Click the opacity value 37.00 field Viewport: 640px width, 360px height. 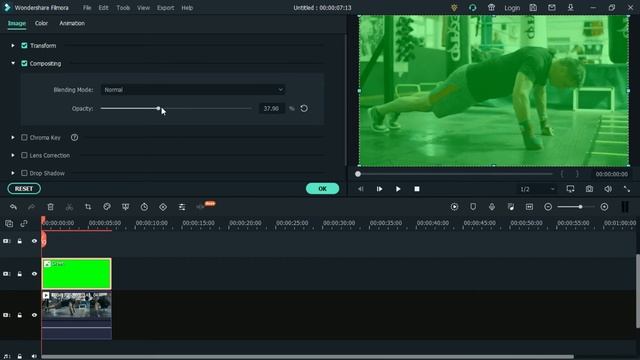(x=271, y=108)
